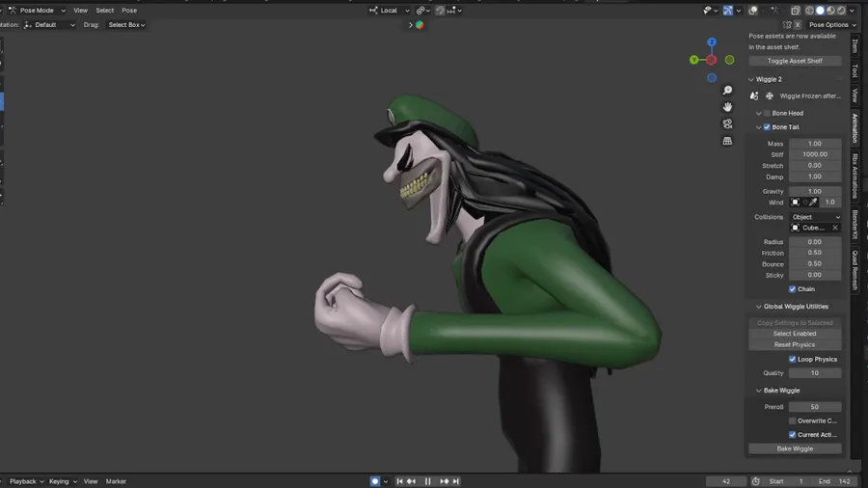868x488 pixels.
Task: Open the View menu in header
Action: point(81,11)
